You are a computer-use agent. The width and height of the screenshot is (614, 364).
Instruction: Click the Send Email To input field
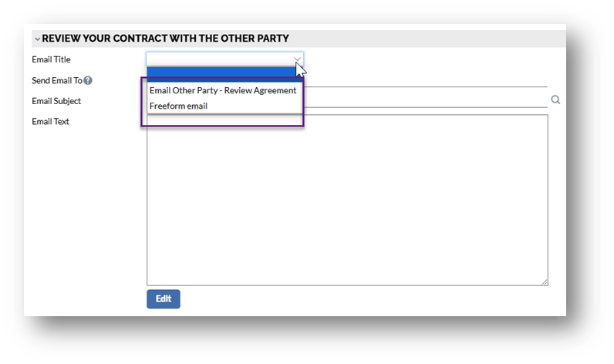point(424,80)
